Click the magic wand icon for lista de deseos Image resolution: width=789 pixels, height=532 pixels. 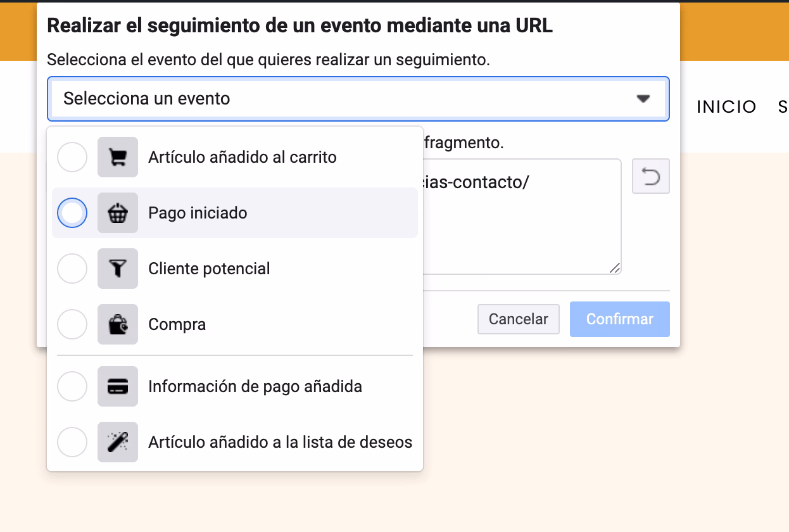pyautogui.click(x=118, y=442)
